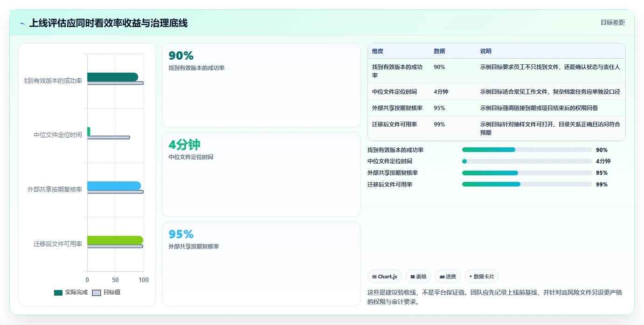Select the 表格 tag chip
Viewport: 644px width, 325px height.
418,277
